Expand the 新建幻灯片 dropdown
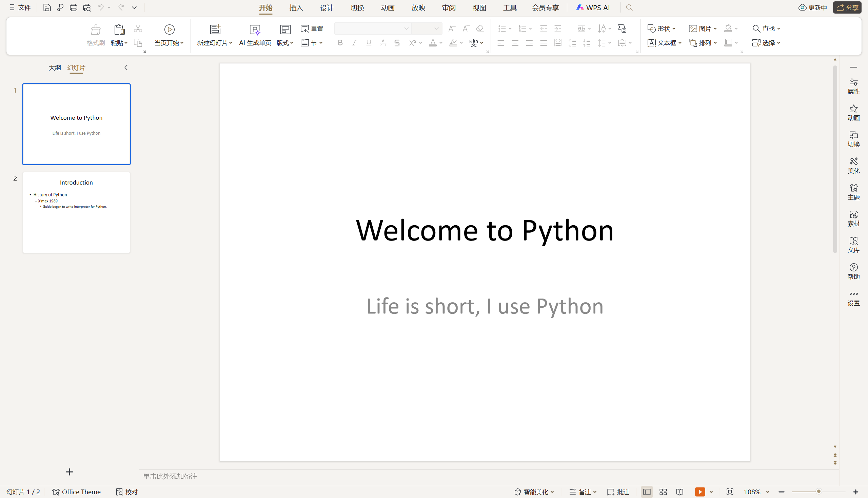Viewport: 868px width, 498px height. click(x=231, y=43)
